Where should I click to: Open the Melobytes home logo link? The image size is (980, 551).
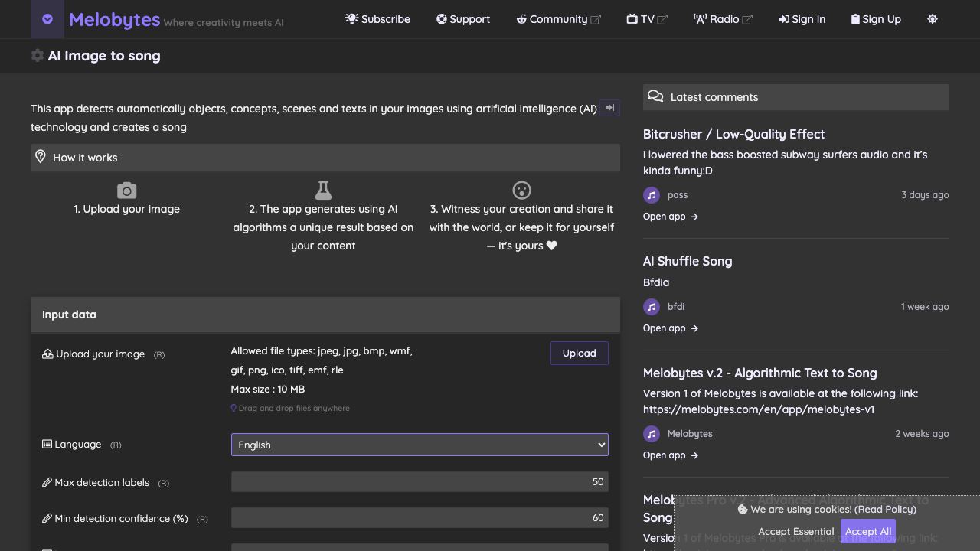(x=114, y=20)
